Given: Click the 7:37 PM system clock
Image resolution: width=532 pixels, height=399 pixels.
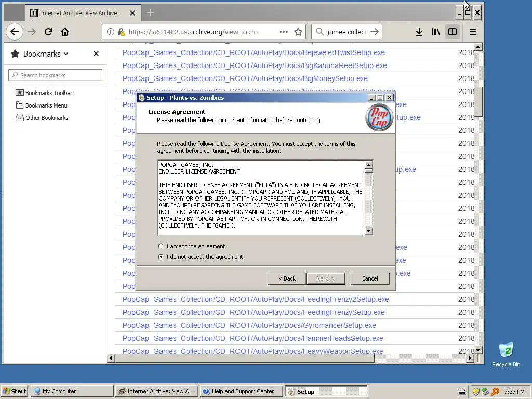Looking at the screenshot, I should (x=514, y=392).
